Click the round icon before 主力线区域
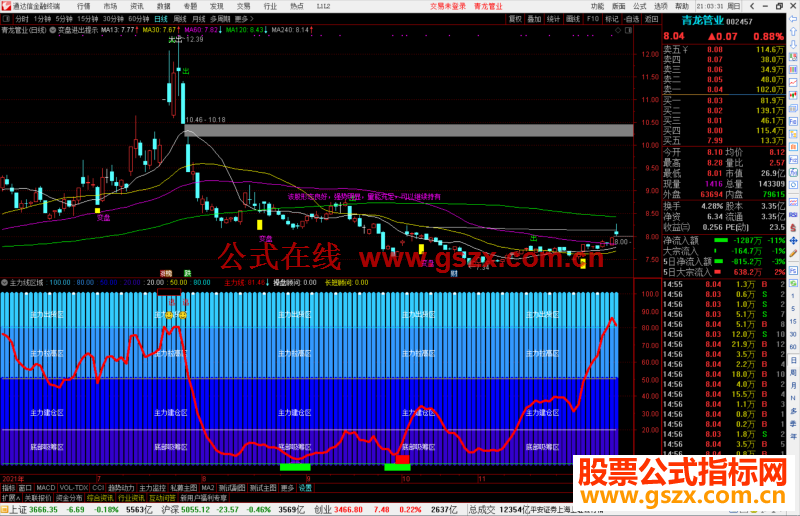Image resolution: width=800 pixels, height=516 pixels. click(x=5, y=282)
